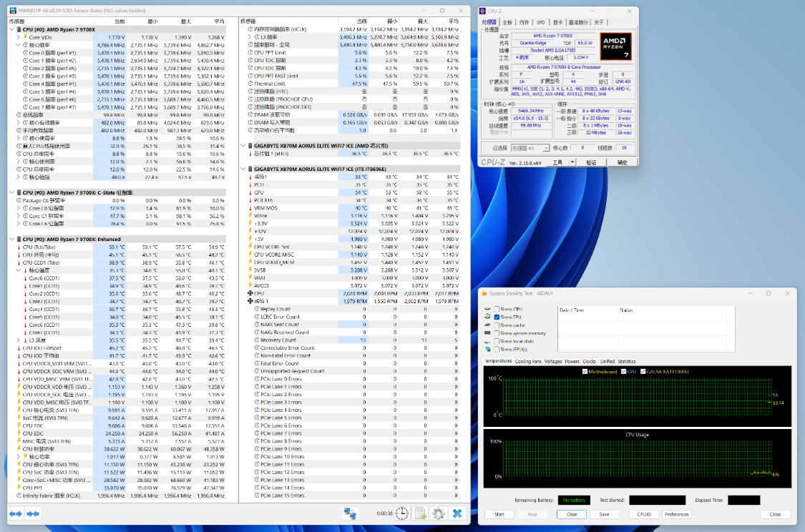Click the expand columns arrows icon in HWiNFO
The image size is (805, 532).
click(x=15, y=513)
